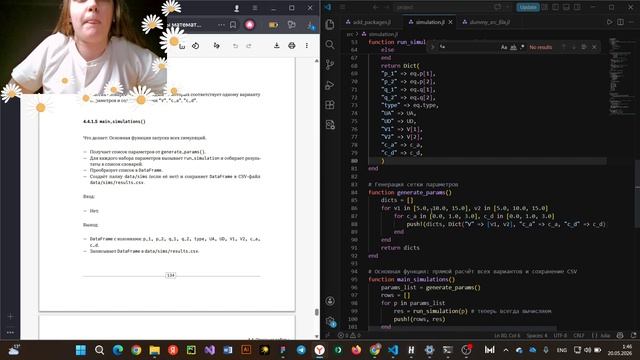
Task: Run the Julia file with the play icon
Action: [x=609, y=22]
